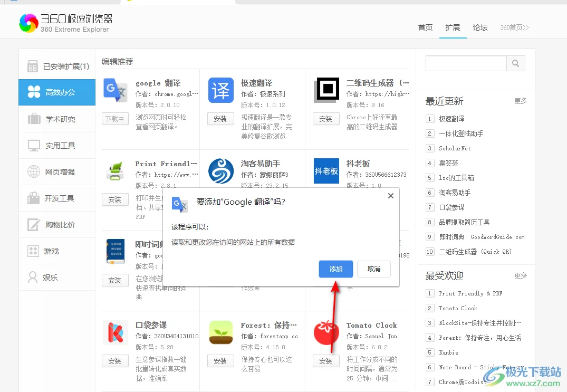Image resolution: width=567 pixels, height=392 pixels.
Task: Open the 抖老板 blue icon
Action: (x=326, y=171)
